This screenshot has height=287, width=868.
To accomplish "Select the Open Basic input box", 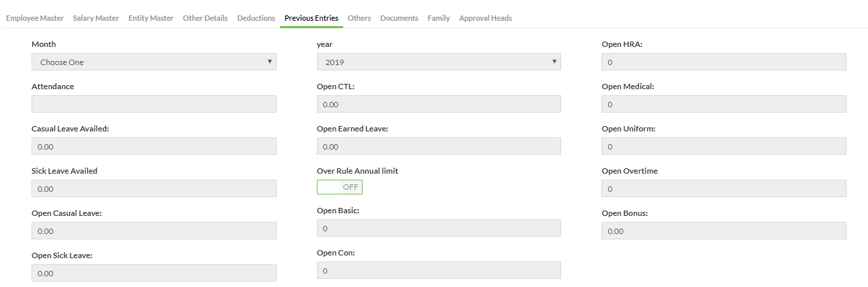I will (x=439, y=228).
